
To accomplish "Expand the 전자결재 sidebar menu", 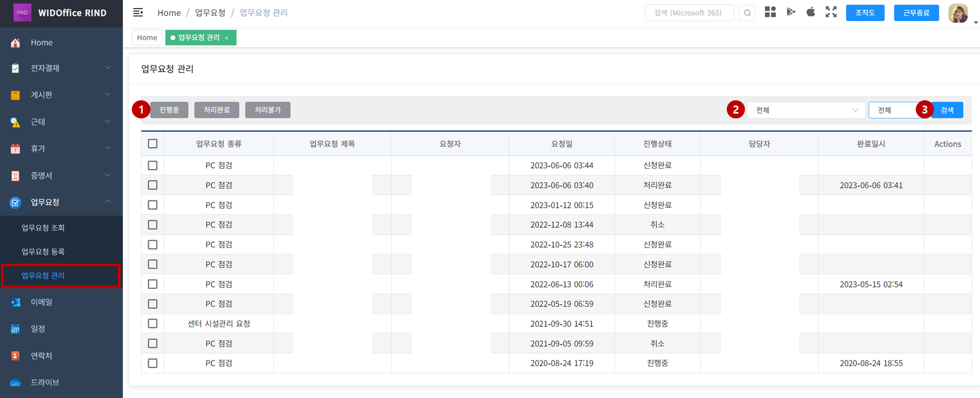I will [61, 68].
